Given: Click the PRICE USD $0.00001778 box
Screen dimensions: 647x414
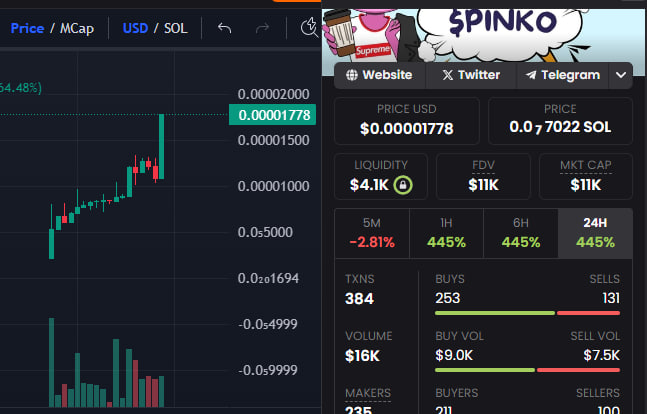Looking at the screenshot, I should (x=407, y=121).
